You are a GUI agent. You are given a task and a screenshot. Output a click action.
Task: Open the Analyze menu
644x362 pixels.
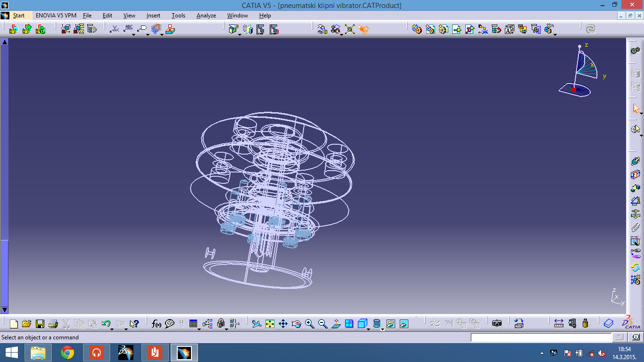coord(206,16)
